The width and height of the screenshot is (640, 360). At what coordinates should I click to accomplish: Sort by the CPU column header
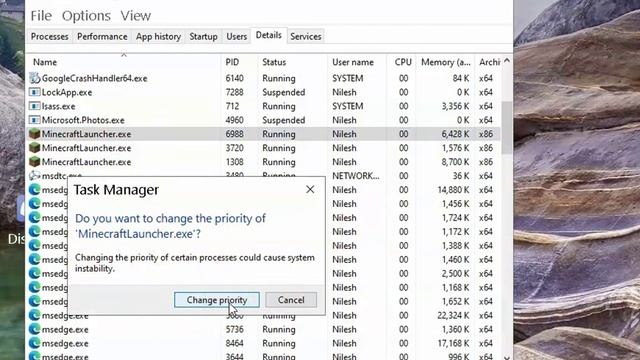point(403,62)
